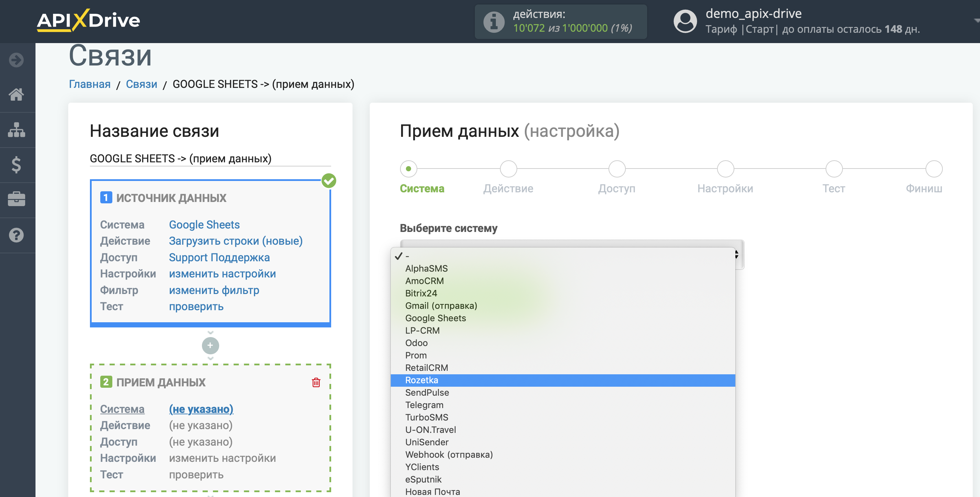Click the plus icon between blocks

click(x=211, y=346)
